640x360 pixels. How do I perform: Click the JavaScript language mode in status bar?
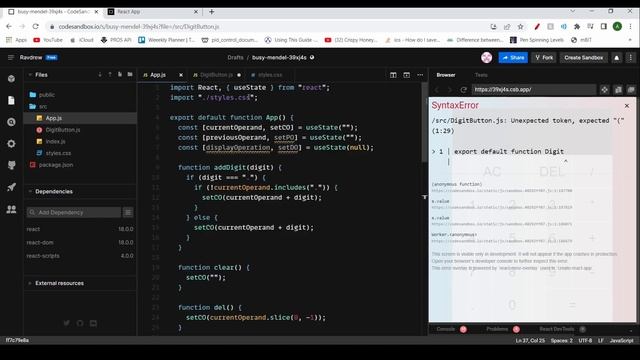tap(621, 340)
